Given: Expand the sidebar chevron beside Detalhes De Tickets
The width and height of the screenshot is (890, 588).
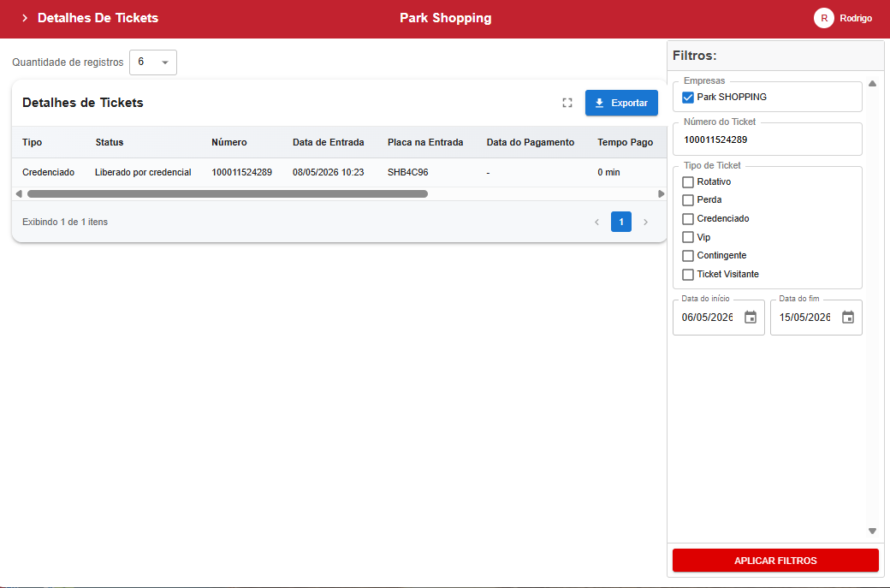Looking at the screenshot, I should point(25,18).
